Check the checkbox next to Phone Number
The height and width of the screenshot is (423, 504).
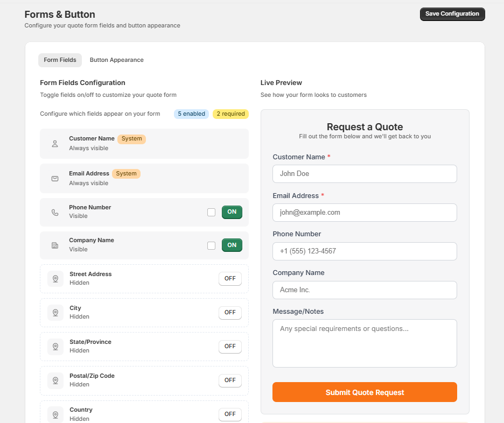point(211,212)
